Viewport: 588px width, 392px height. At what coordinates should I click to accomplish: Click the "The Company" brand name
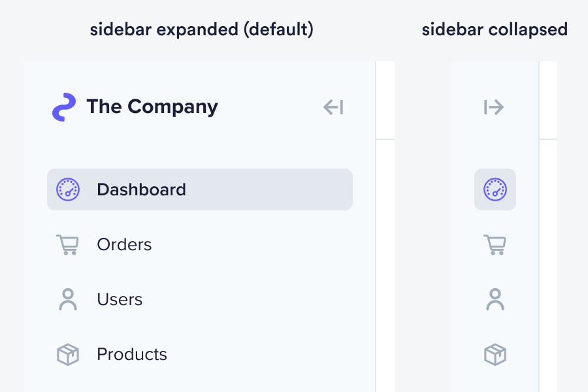pyautogui.click(x=152, y=106)
